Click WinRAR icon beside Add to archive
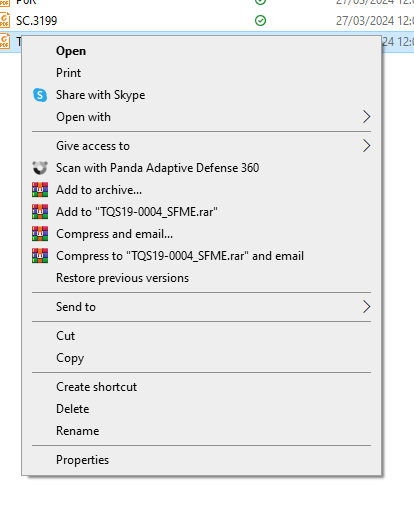 click(40, 190)
